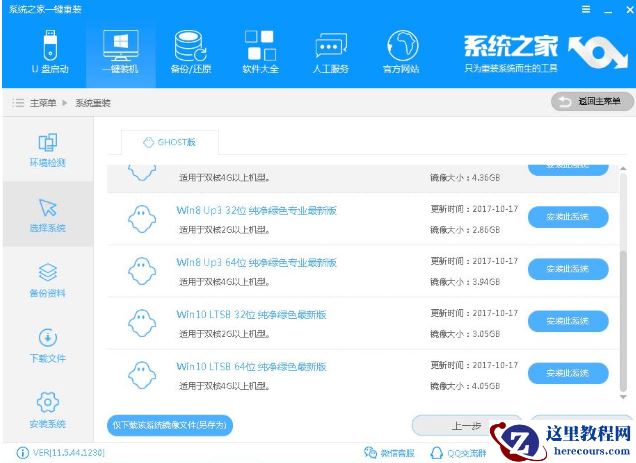This screenshot has width=636, height=463.
Task: Install Win8 Up3 32位 system
Action: (568, 217)
